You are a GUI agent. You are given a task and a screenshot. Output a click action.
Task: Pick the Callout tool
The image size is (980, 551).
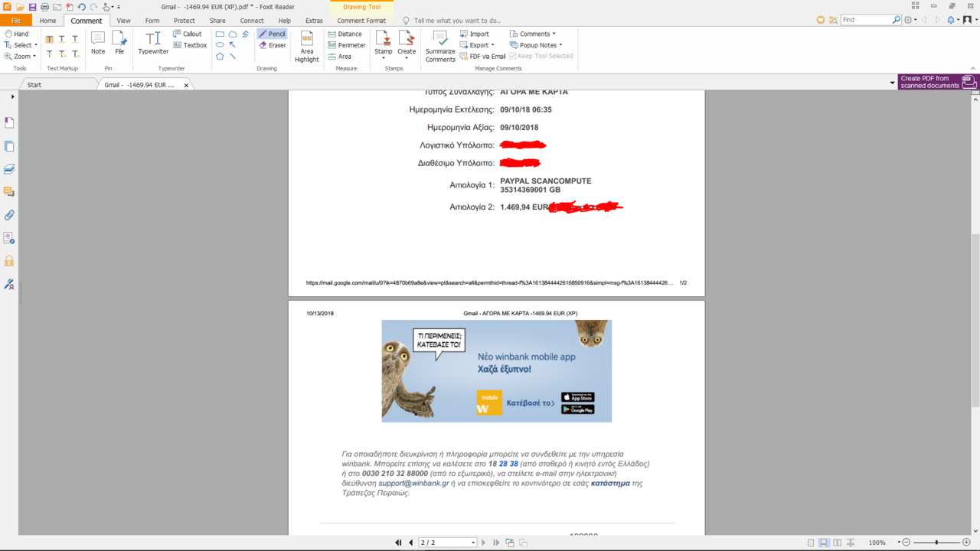pos(188,34)
